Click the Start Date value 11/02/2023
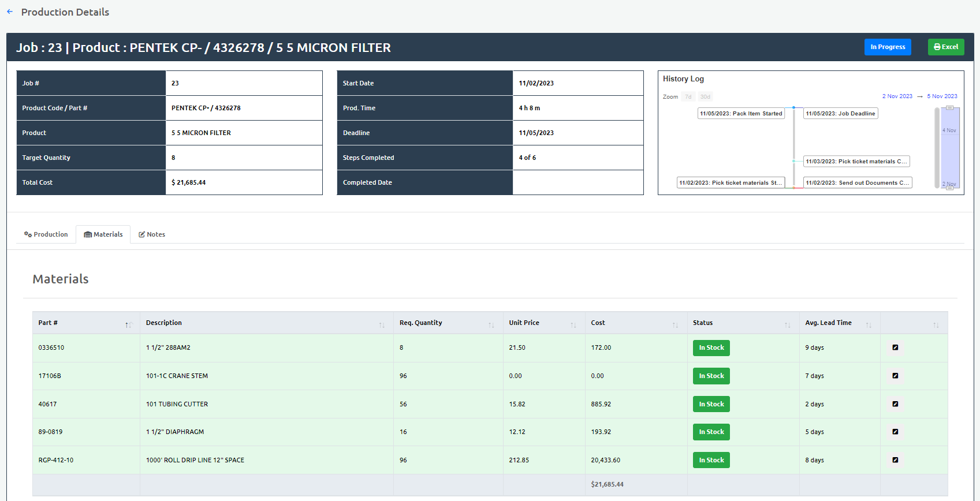The width and height of the screenshot is (980, 501). [536, 83]
